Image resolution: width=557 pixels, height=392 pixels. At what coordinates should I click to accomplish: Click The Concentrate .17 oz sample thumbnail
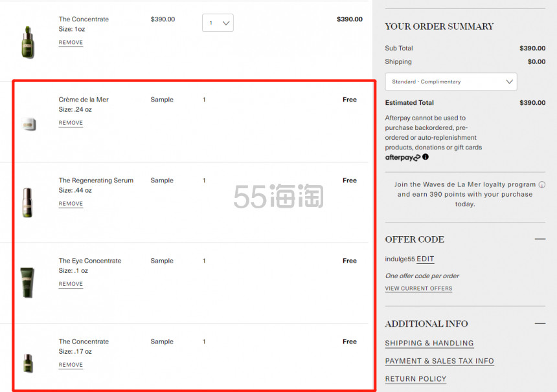click(28, 364)
